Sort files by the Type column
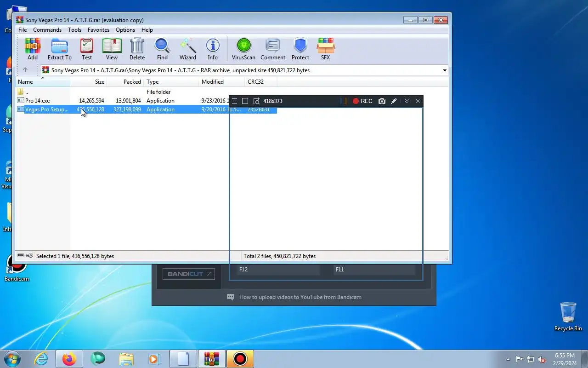The image size is (588, 368). [x=171, y=82]
